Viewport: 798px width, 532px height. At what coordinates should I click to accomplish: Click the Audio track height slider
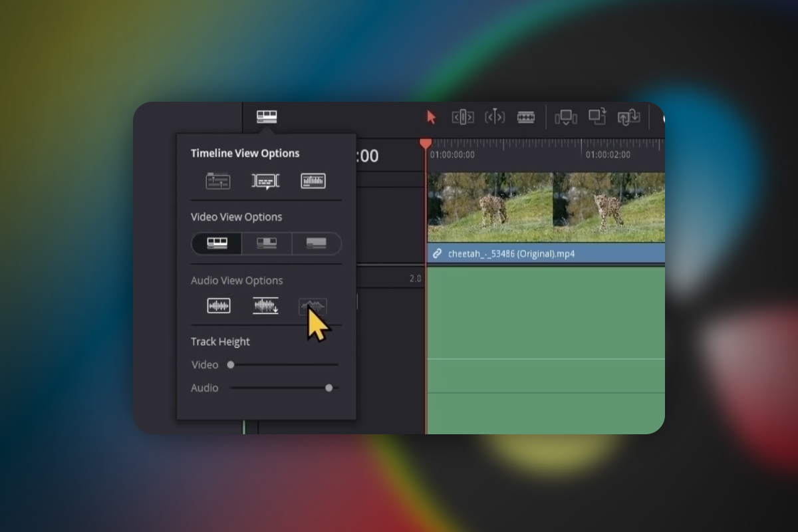coord(284,388)
